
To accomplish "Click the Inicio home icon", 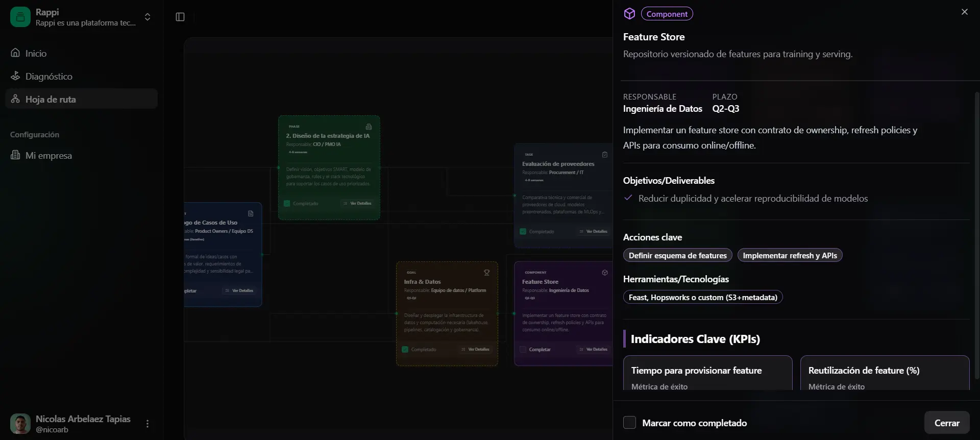I will coord(15,53).
